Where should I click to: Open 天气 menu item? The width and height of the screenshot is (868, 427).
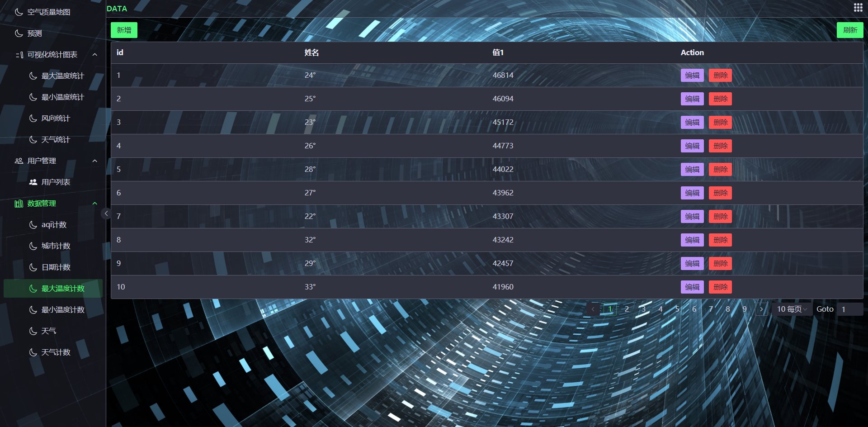53,331
